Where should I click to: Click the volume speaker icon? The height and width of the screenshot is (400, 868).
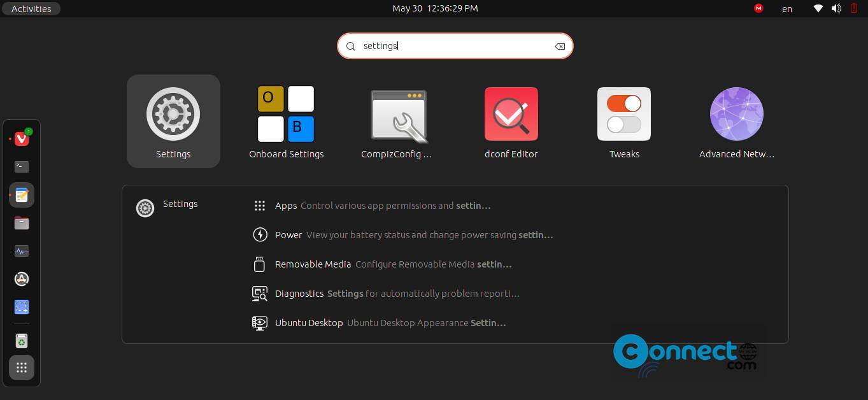(x=836, y=8)
